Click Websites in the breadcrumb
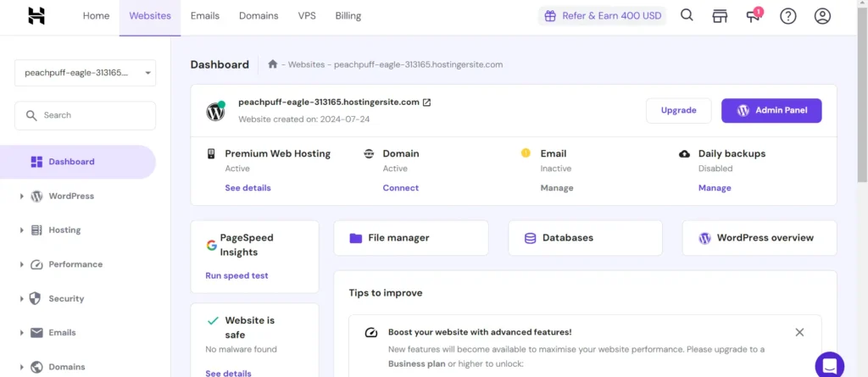 point(306,64)
